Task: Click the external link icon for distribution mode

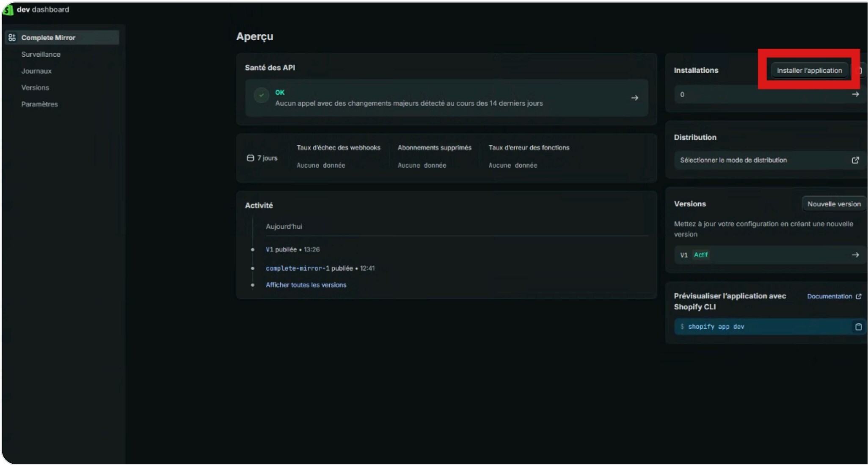Action: click(855, 160)
